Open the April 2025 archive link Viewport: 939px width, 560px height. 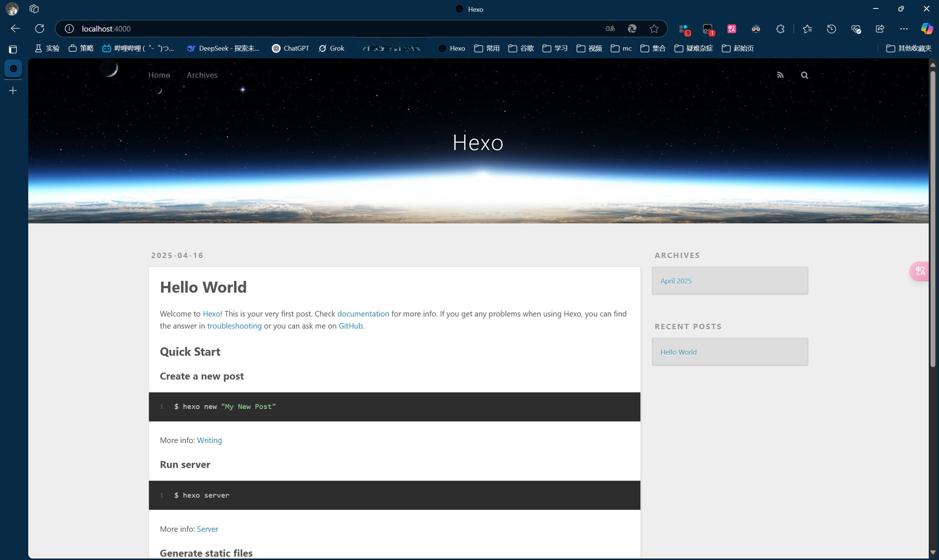(676, 281)
